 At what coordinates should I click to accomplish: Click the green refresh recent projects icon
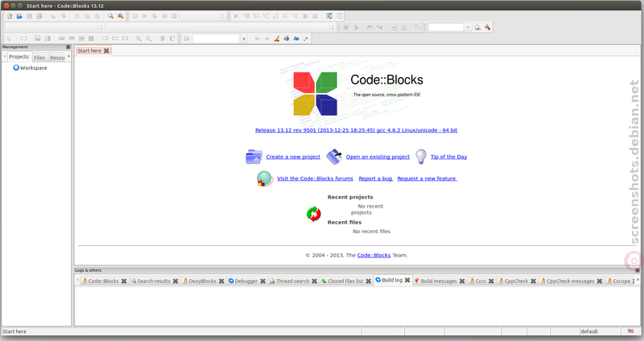pyautogui.click(x=313, y=214)
